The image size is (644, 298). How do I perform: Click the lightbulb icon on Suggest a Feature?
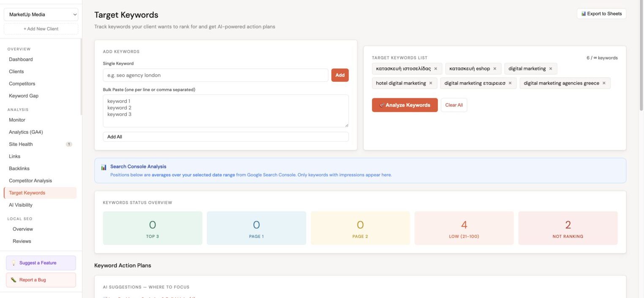(14, 263)
